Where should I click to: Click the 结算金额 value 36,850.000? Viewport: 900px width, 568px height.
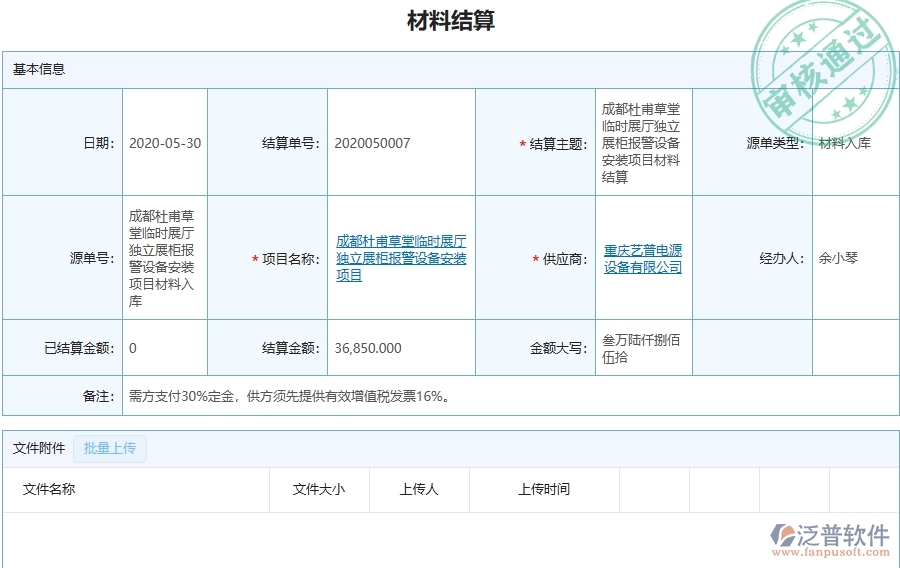coord(368,348)
